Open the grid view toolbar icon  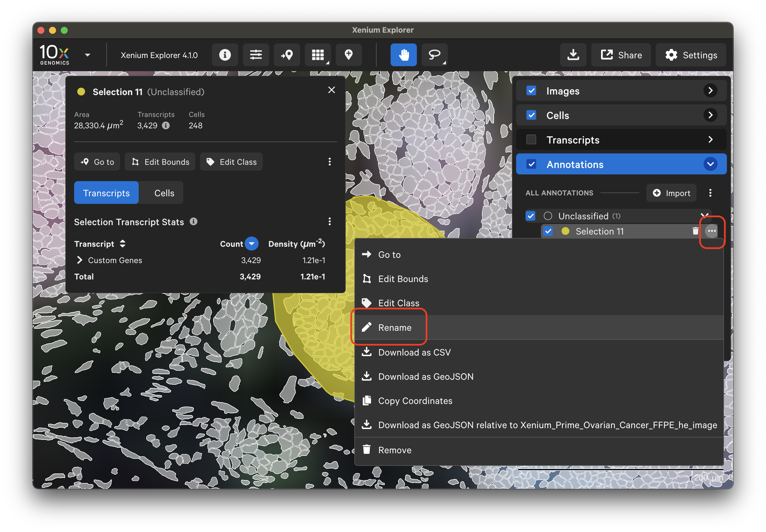pos(317,55)
